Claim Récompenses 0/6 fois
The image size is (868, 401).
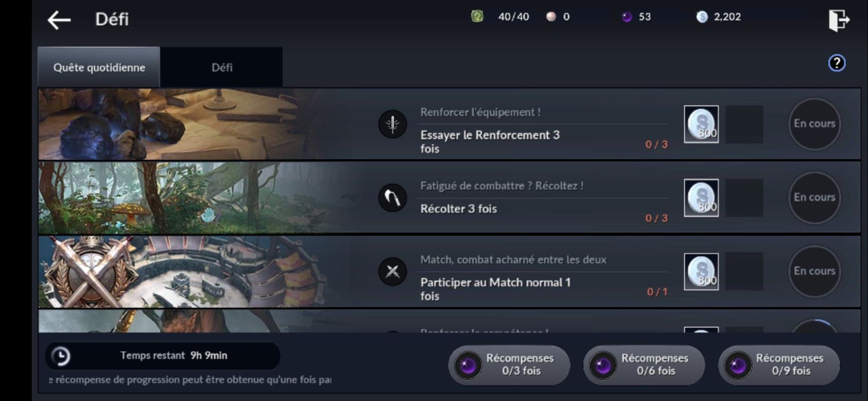click(x=644, y=365)
